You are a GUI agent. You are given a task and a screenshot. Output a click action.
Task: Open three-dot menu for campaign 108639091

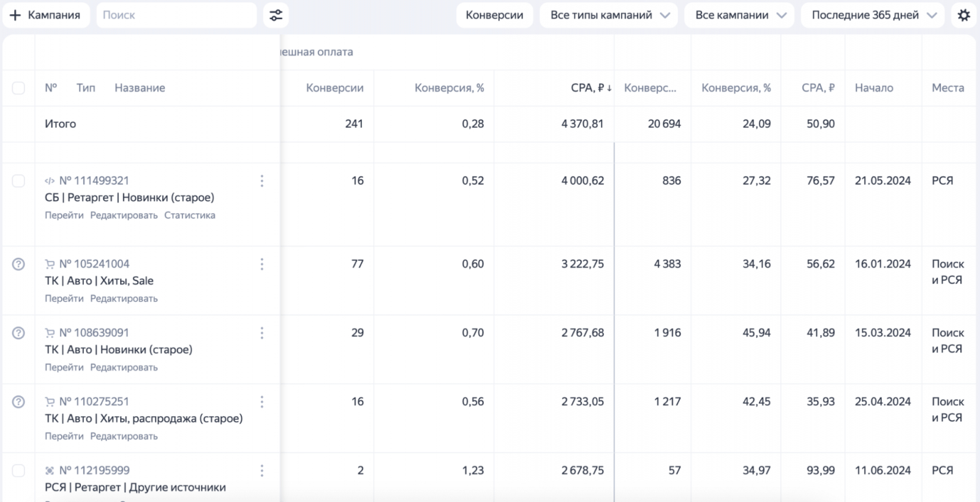pos(262,333)
